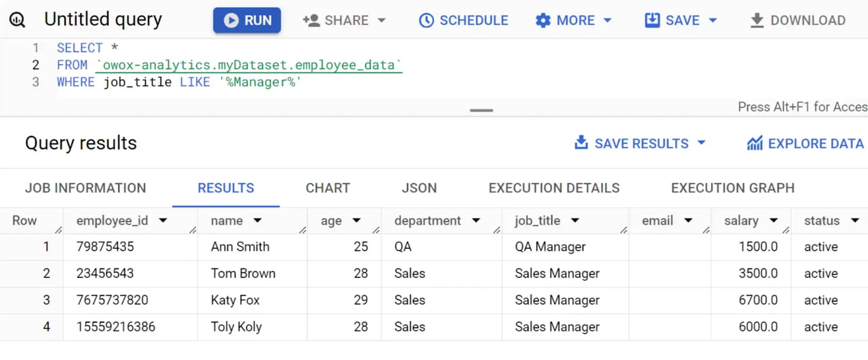Viewport: 868px width, 360px height.
Task: Open salary column dropdown arrow
Action: coord(773,221)
